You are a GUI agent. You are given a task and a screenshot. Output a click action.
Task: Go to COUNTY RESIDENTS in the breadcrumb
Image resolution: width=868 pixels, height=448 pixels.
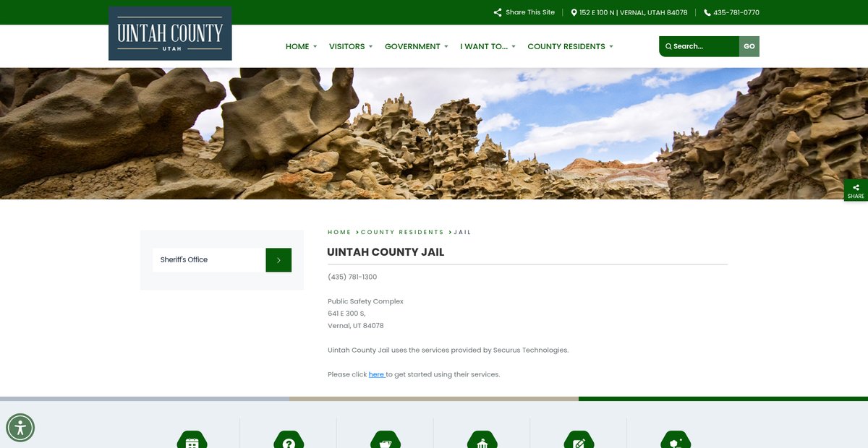402,232
